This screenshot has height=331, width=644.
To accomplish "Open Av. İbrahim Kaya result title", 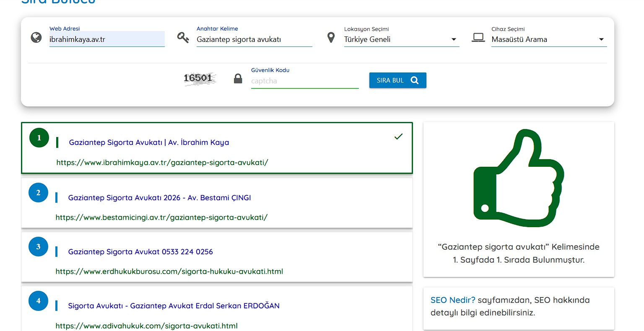I will point(149,142).
